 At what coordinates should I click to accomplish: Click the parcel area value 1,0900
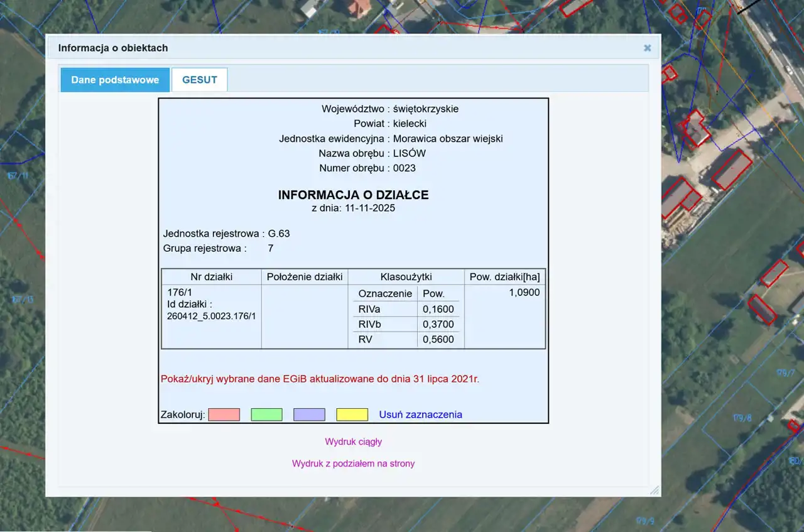click(x=524, y=292)
